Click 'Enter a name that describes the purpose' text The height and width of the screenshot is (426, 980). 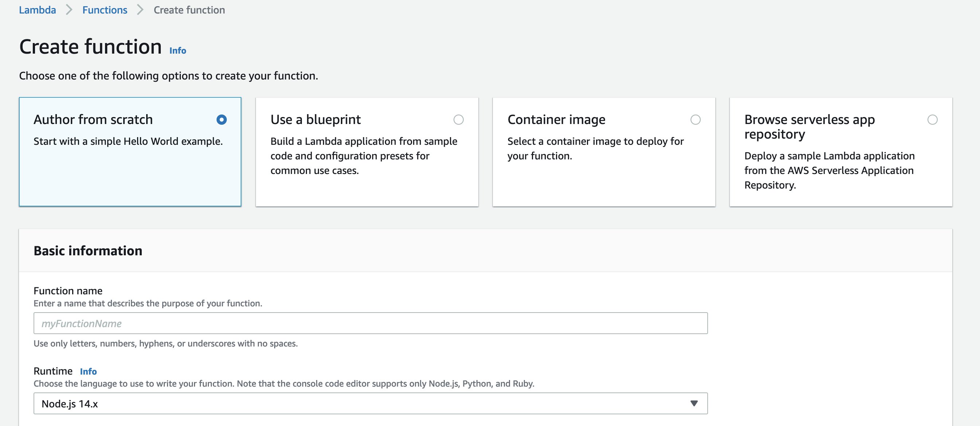click(148, 303)
